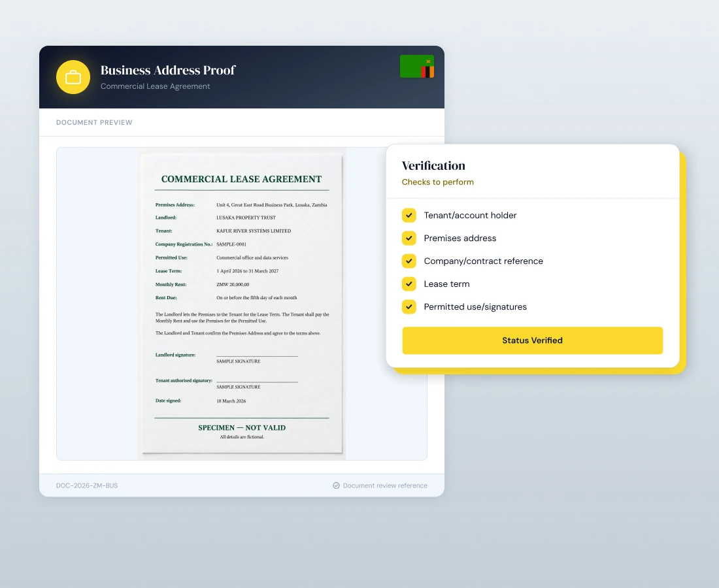Viewport: 719px width, 588px height.
Task: Click the Status Verified button
Action: tap(532, 340)
